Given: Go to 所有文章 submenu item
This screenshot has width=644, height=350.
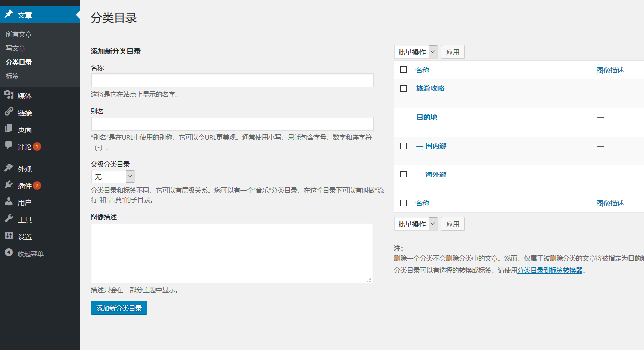Looking at the screenshot, I should pyautogui.click(x=19, y=34).
